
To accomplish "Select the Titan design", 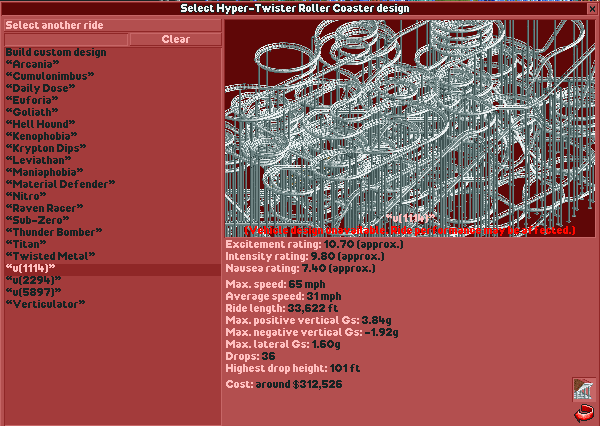I will pos(112,244).
